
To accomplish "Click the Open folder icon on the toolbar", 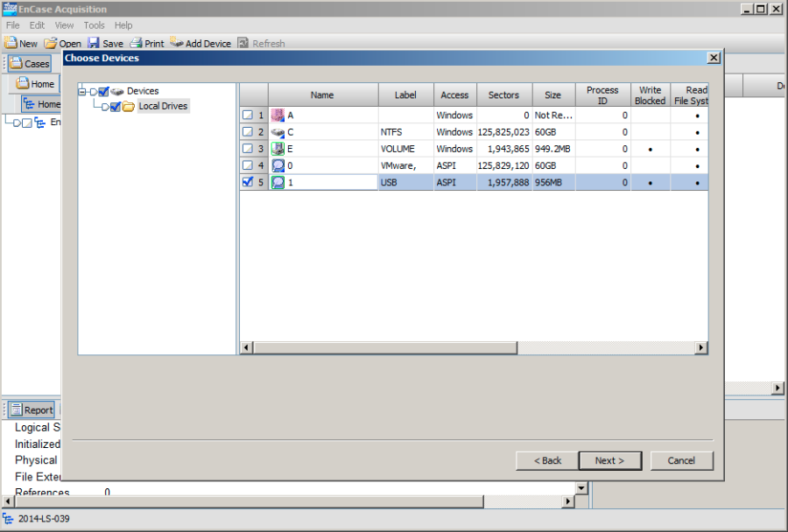I will pyautogui.click(x=51, y=43).
